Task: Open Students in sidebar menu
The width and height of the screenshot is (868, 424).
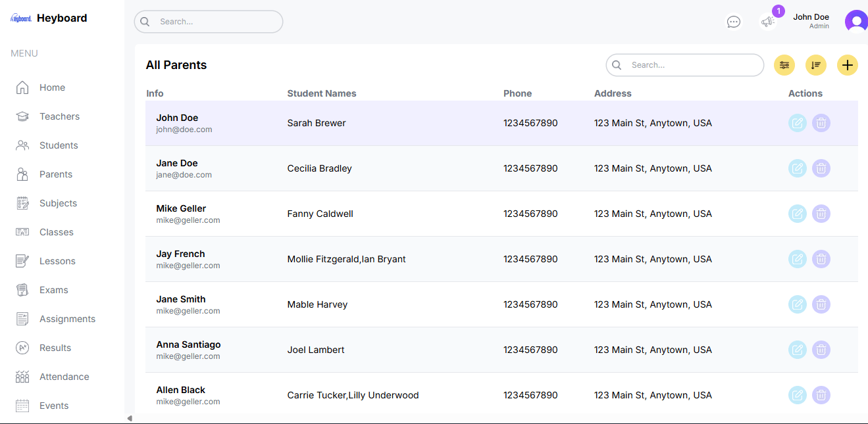Action: [x=47, y=145]
